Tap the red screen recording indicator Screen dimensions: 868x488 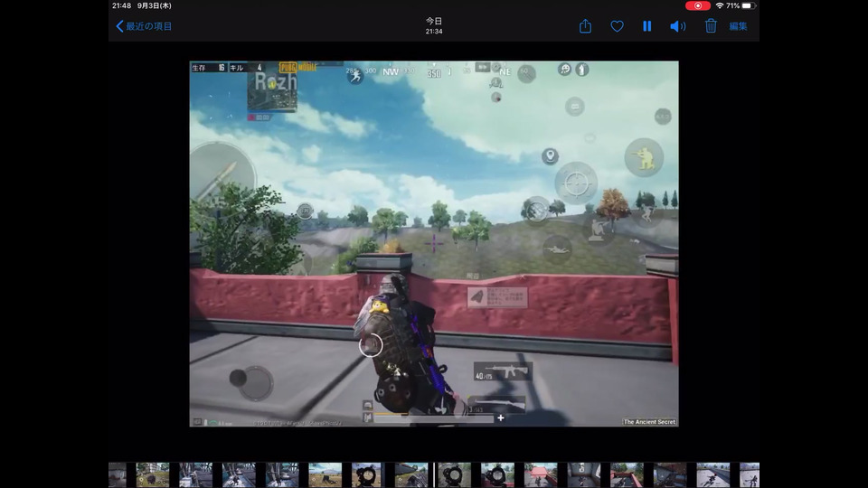[697, 5]
